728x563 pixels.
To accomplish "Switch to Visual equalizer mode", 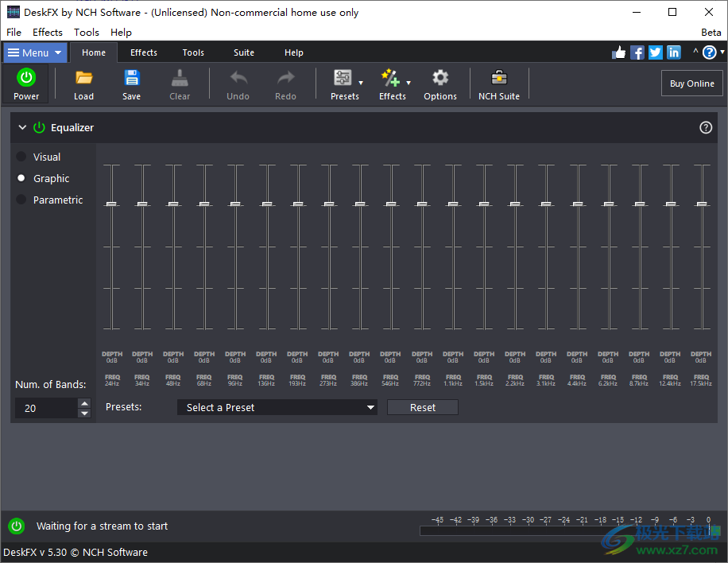I will [21, 157].
